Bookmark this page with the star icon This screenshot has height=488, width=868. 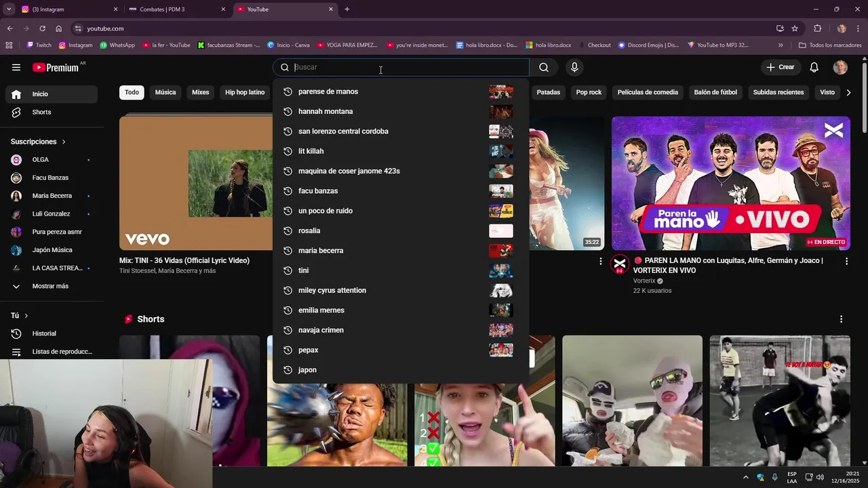click(795, 28)
